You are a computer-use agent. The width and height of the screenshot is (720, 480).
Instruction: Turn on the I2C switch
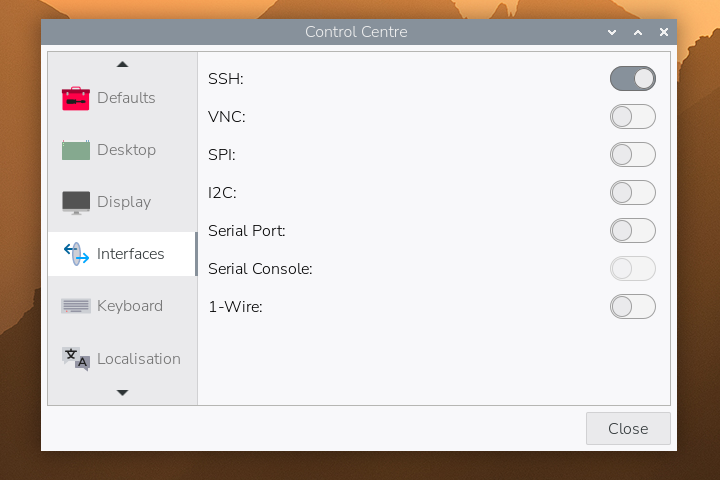(632, 192)
